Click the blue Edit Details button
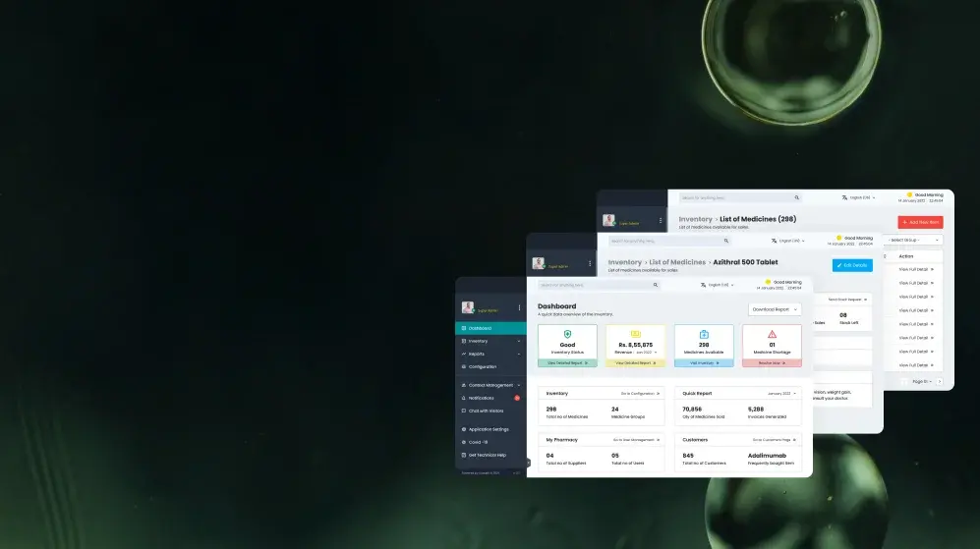The height and width of the screenshot is (549, 980). coord(851,265)
